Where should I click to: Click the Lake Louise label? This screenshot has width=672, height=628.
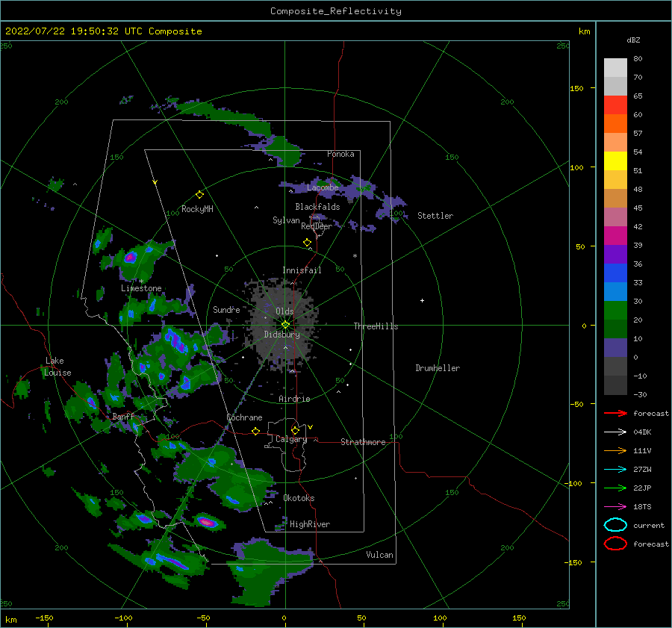57,367
